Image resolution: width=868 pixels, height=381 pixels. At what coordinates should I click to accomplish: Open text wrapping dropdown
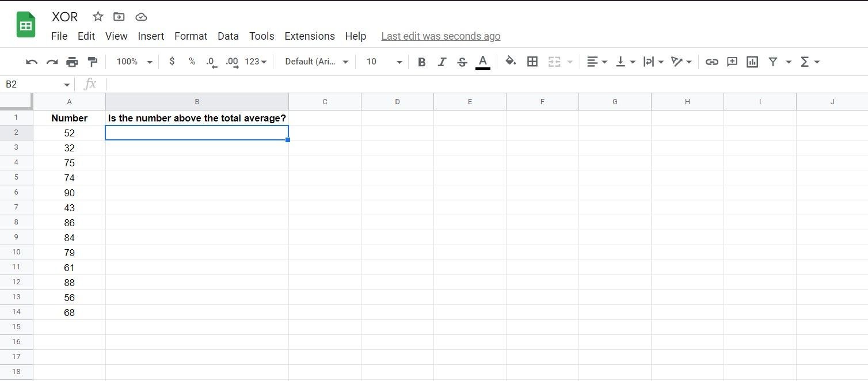click(x=653, y=62)
